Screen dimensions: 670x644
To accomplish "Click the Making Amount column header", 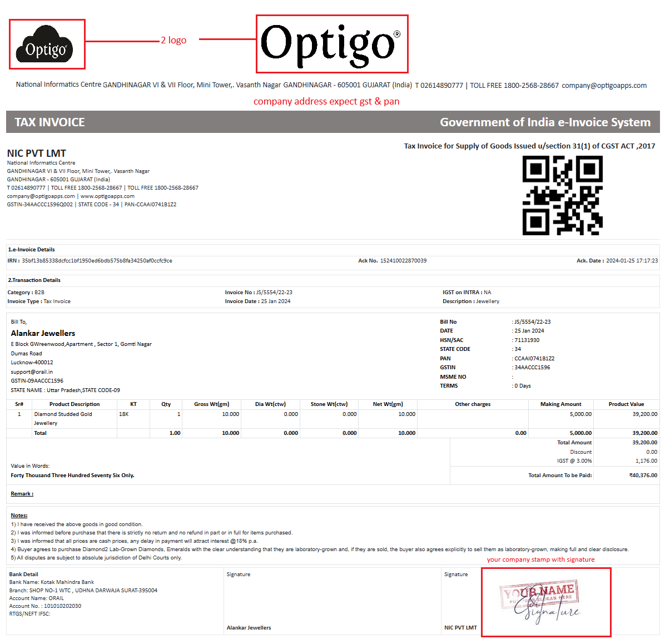I will [560, 404].
